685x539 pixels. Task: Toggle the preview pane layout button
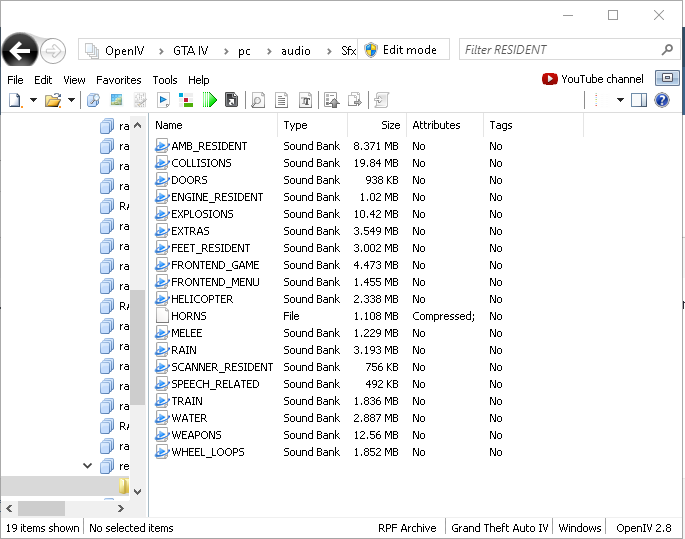click(x=639, y=100)
